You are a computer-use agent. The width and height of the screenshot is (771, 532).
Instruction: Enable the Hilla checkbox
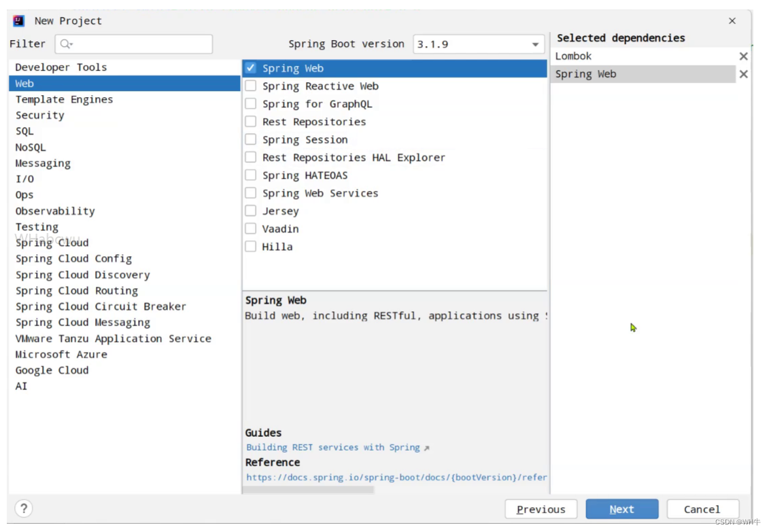(251, 247)
